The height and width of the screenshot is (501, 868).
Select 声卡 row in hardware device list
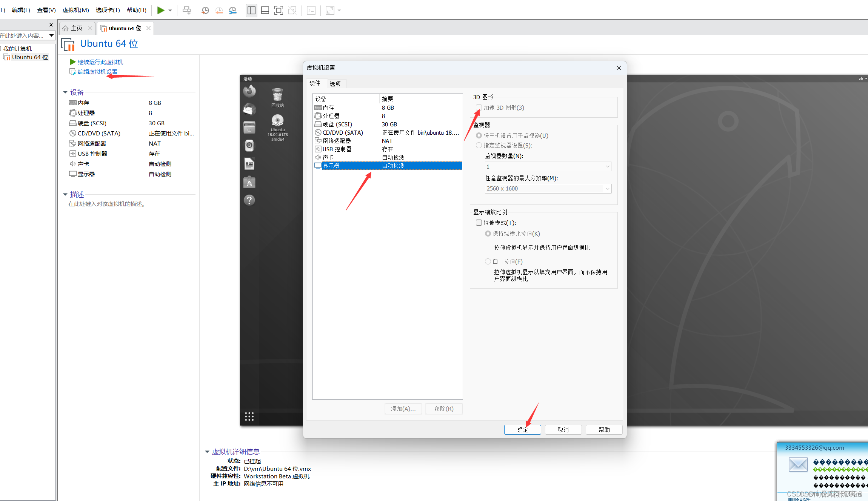(x=388, y=158)
